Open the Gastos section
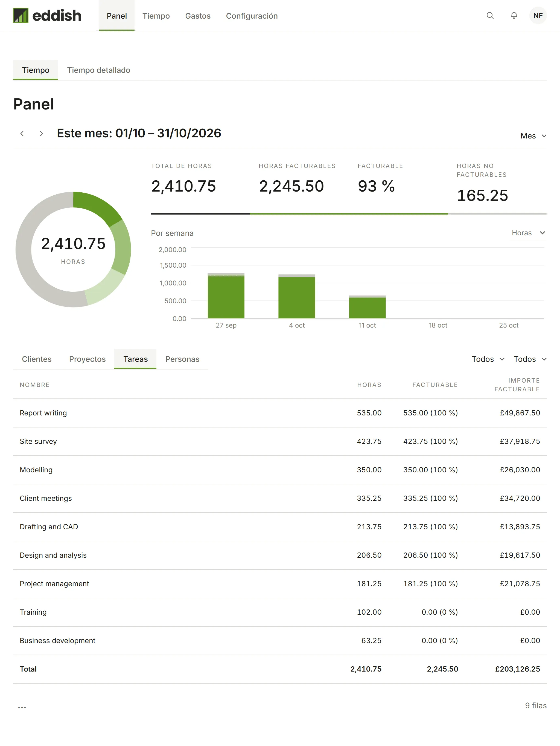The height and width of the screenshot is (746, 560). pos(198,16)
